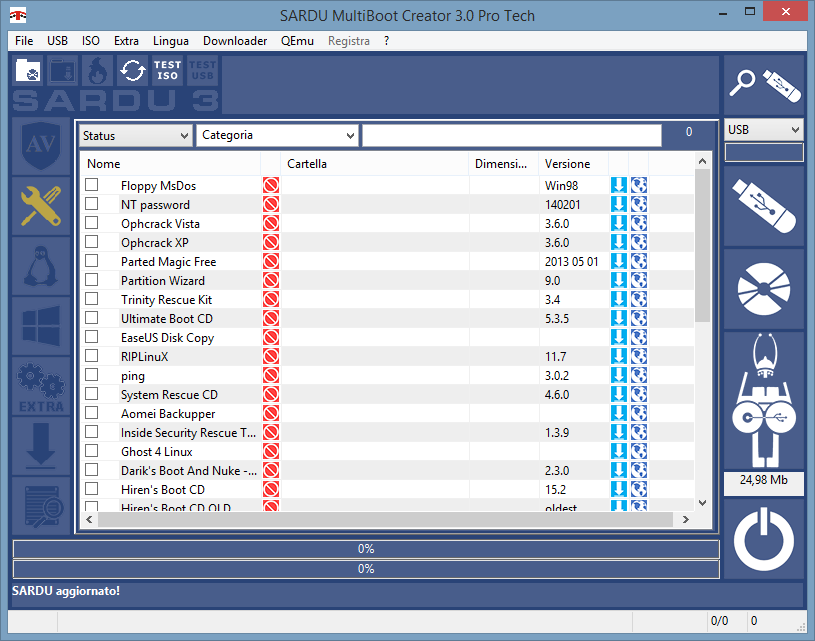Open the ISO menu
The height and width of the screenshot is (641, 815).
[90, 41]
